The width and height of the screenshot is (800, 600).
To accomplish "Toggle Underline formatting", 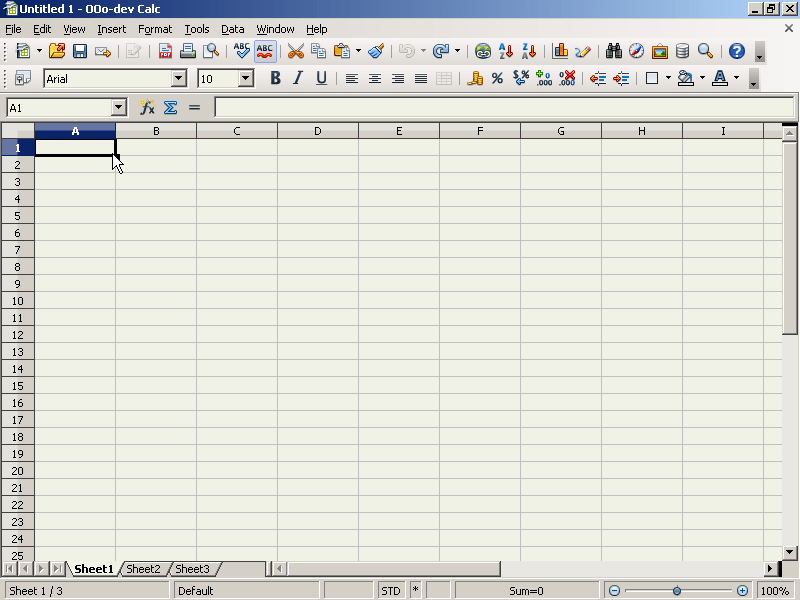I will (321, 79).
